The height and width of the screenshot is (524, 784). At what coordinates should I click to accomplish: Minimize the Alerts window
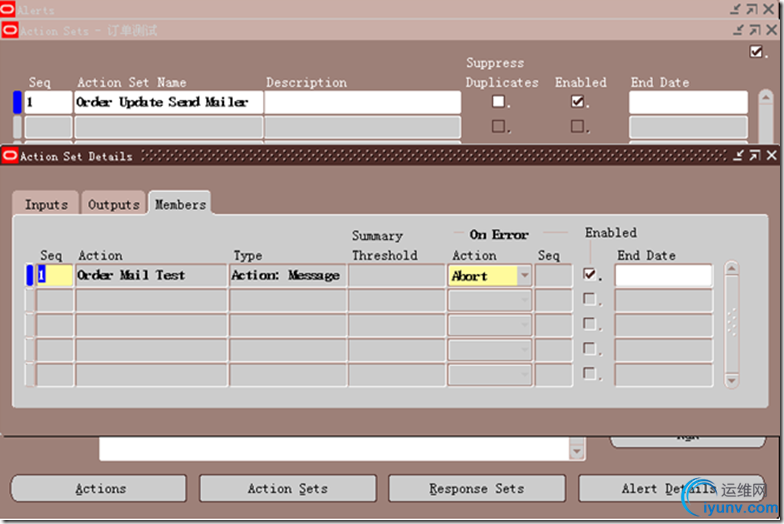pos(735,9)
